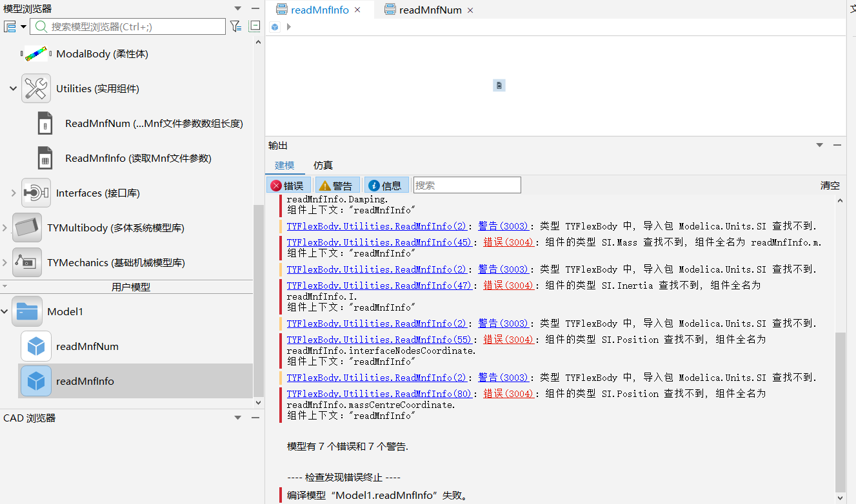Collapse the 用户模型 section triangle
This screenshot has height=504, width=856.
pyautogui.click(x=5, y=286)
